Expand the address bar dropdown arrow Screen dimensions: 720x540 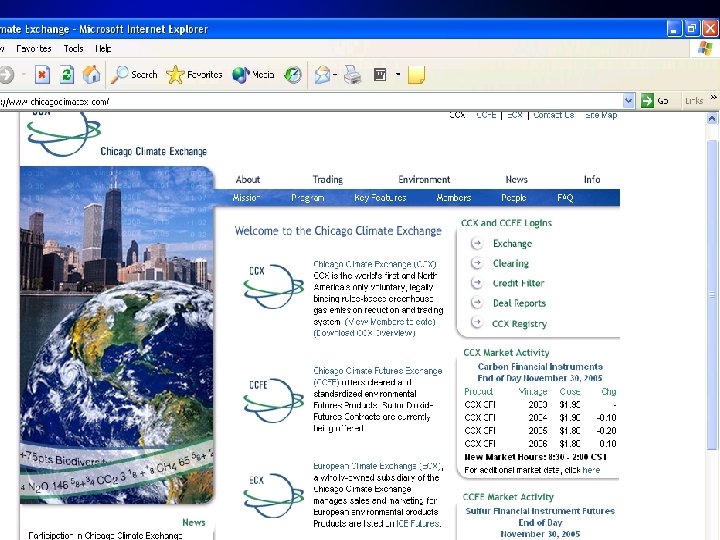(x=628, y=101)
